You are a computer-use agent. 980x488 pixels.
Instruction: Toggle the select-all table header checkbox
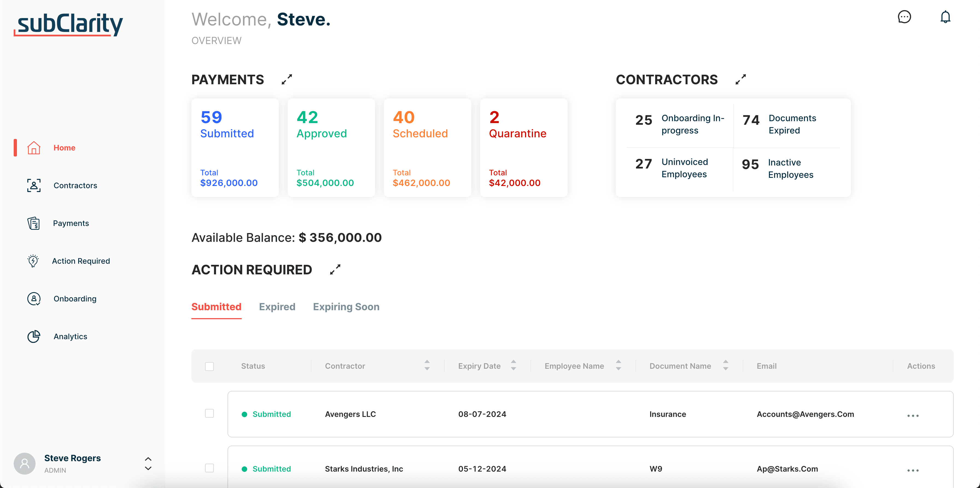[x=209, y=366]
